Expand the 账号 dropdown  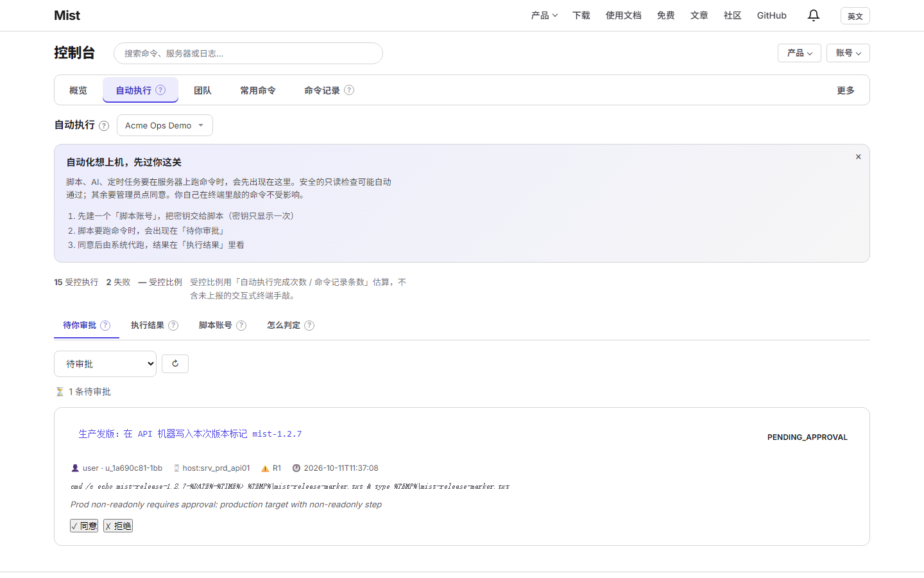pyautogui.click(x=848, y=53)
